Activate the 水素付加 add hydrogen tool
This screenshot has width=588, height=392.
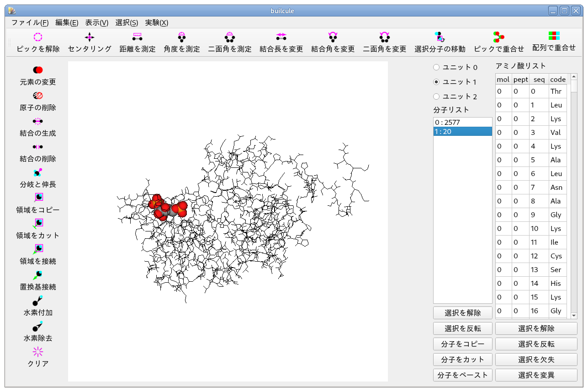[38, 301]
